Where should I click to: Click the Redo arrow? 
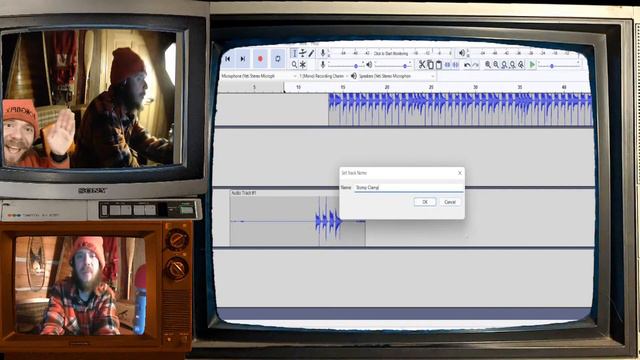click(x=476, y=65)
